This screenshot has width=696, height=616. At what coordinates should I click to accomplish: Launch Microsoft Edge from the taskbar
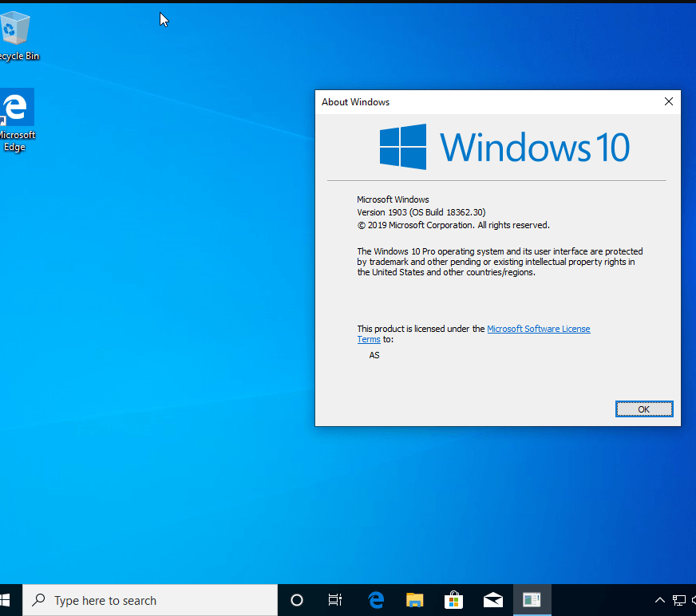pyautogui.click(x=376, y=600)
